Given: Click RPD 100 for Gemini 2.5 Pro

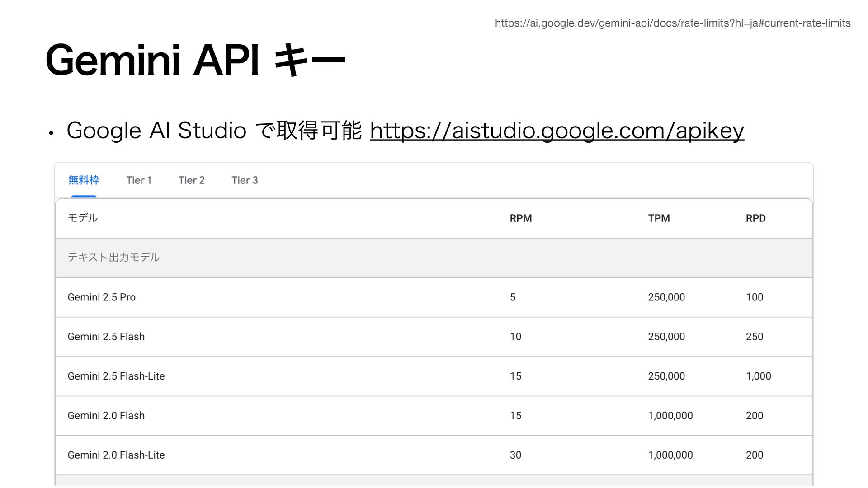Looking at the screenshot, I should pyautogui.click(x=755, y=297).
